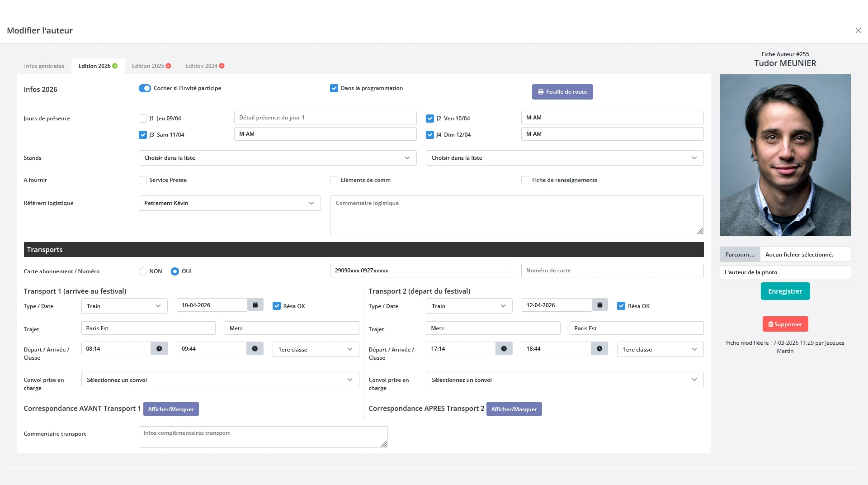The height and width of the screenshot is (485, 868).
Task: Open Transport 2 class dropdown
Action: click(x=660, y=350)
